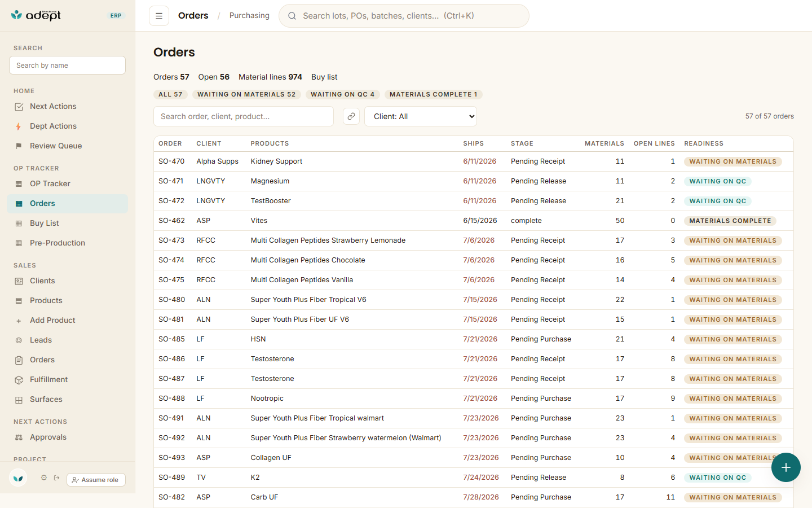812x508 pixels.
Task: Sort by the OPEN LINES column header
Action: coord(654,143)
